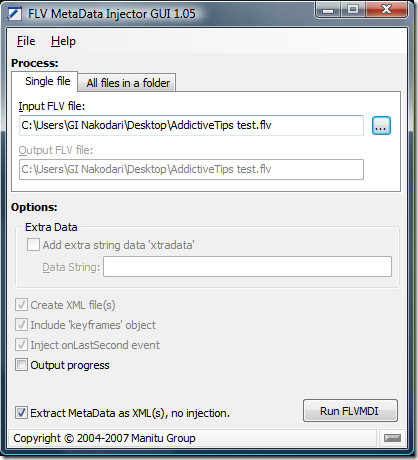Click the Output FLV file path field
The width and height of the screenshot is (418, 460).
point(191,169)
